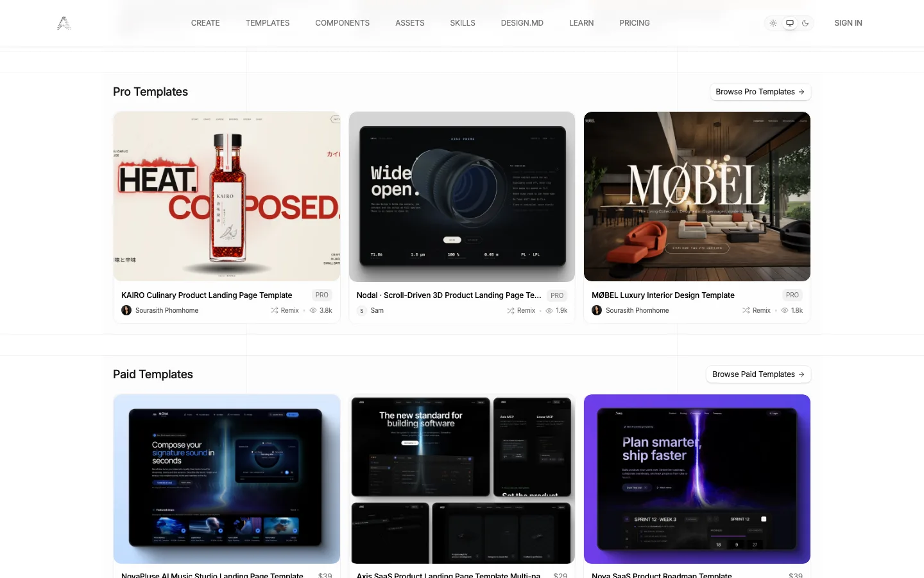
Task: Open MØBEL Luxury Interior template thumbnail
Action: (697, 197)
